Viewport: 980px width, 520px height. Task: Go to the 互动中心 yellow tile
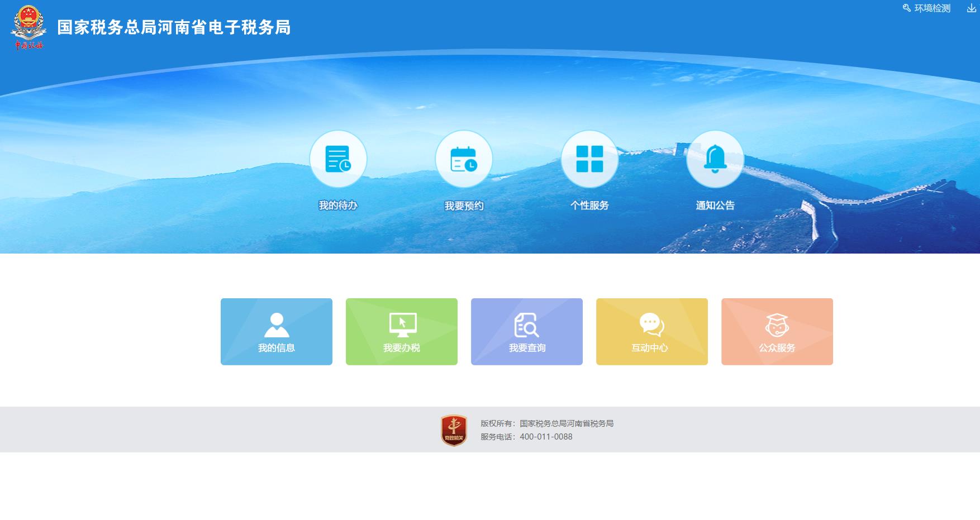click(x=652, y=332)
